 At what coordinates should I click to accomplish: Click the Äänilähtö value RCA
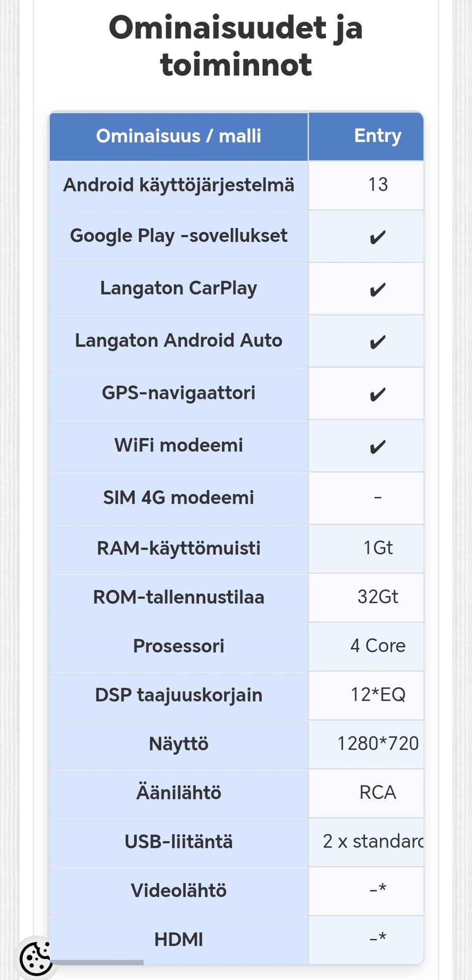(378, 792)
